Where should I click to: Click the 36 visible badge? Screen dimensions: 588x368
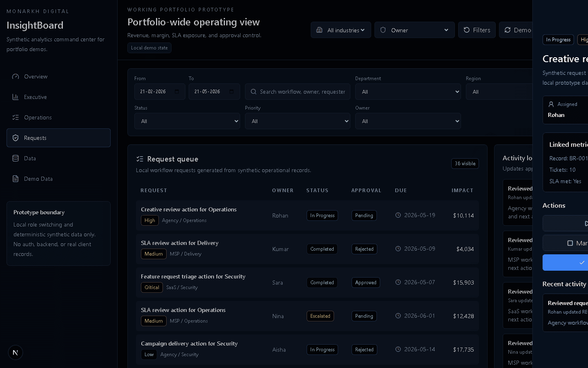coord(465,164)
